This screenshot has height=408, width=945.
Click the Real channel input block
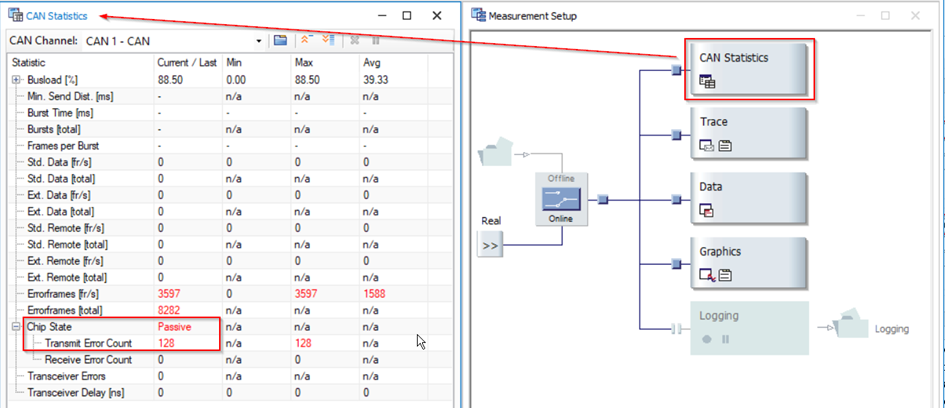click(490, 243)
